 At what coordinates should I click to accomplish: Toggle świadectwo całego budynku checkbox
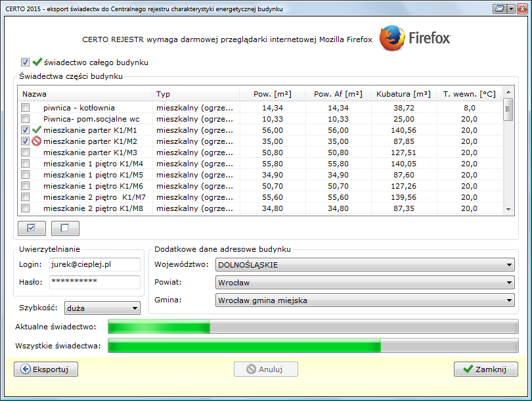[x=25, y=62]
